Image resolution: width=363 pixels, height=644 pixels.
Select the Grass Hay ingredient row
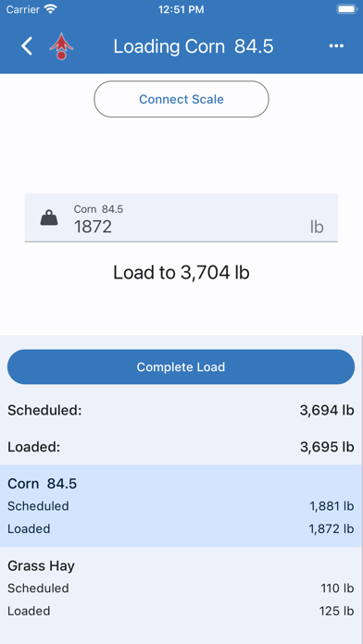tap(181, 588)
